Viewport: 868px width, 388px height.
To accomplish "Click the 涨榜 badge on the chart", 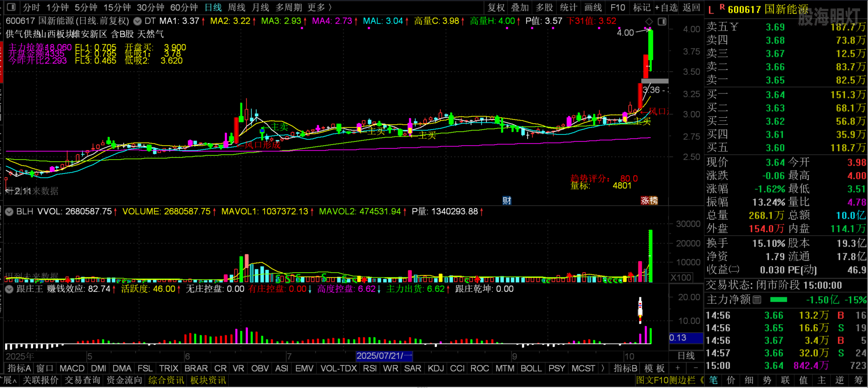I will 649,201.
